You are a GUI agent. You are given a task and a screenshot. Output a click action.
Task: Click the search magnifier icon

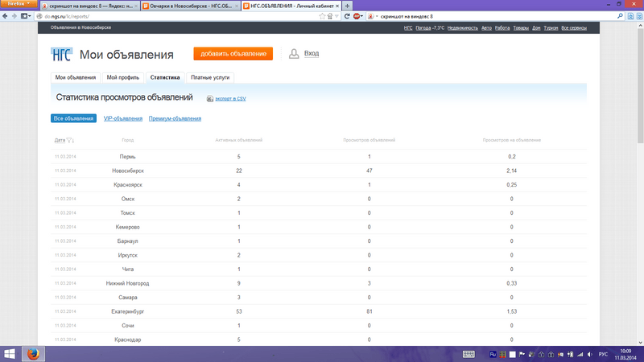click(620, 16)
